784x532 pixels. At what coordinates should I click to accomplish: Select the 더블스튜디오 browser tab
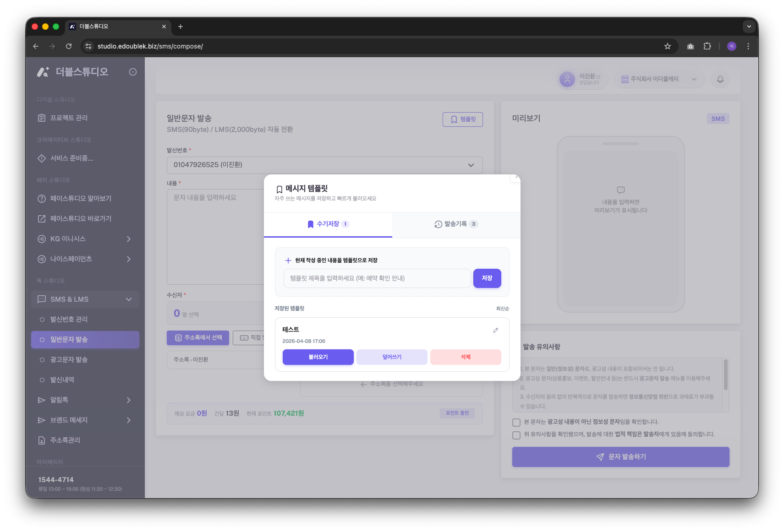click(x=118, y=27)
